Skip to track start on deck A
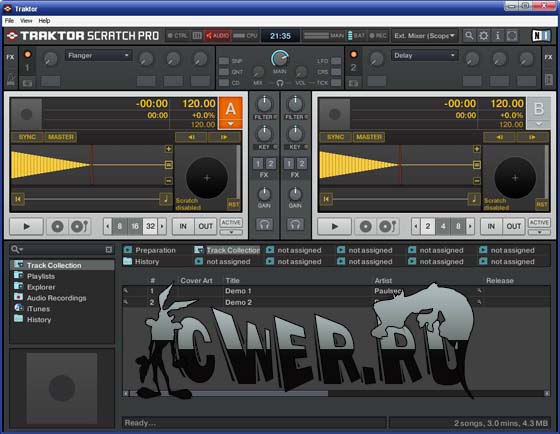The image size is (560, 434). pos(18,199)
